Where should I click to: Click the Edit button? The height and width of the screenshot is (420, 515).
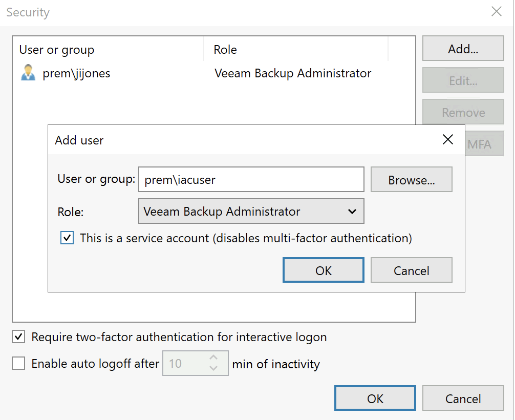(463, 80)
